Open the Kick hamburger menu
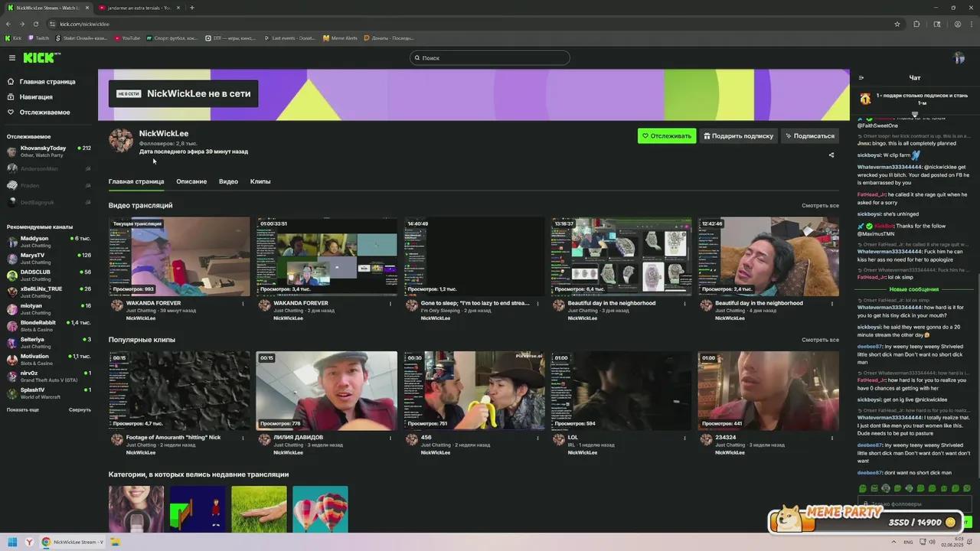This screenshot has width=980, height=551. (12, 57)
